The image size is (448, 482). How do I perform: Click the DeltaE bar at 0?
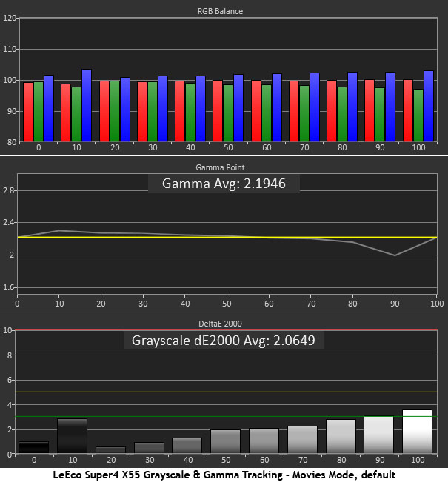point(33,447)
